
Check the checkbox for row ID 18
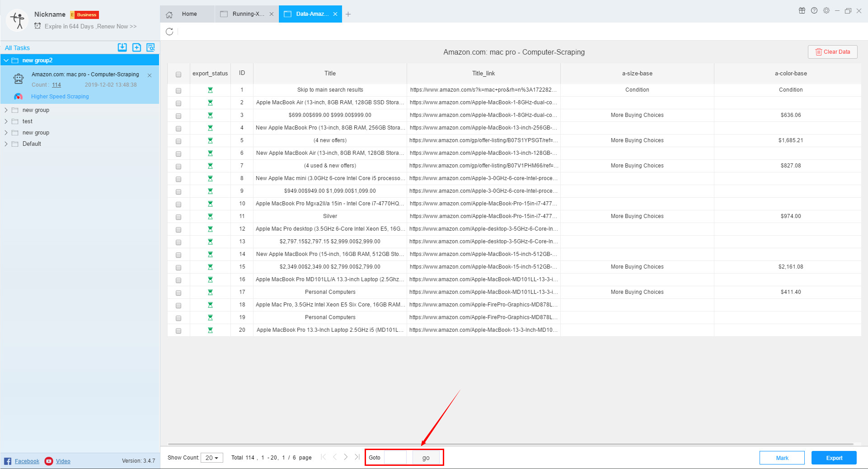pyautogui.click(x=178, y=306)
